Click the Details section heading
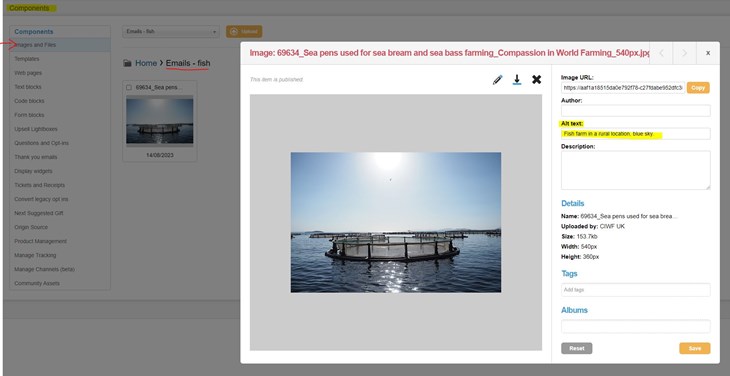 pos(573,203)
